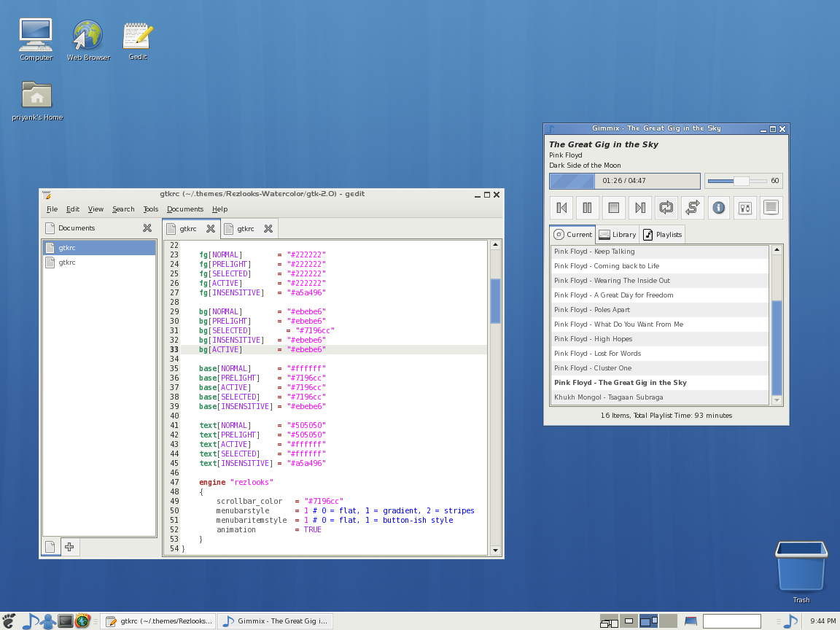Open Gimmix preferences icon button
The width and height of the screenshot is (840, 630).
[745, 208]
